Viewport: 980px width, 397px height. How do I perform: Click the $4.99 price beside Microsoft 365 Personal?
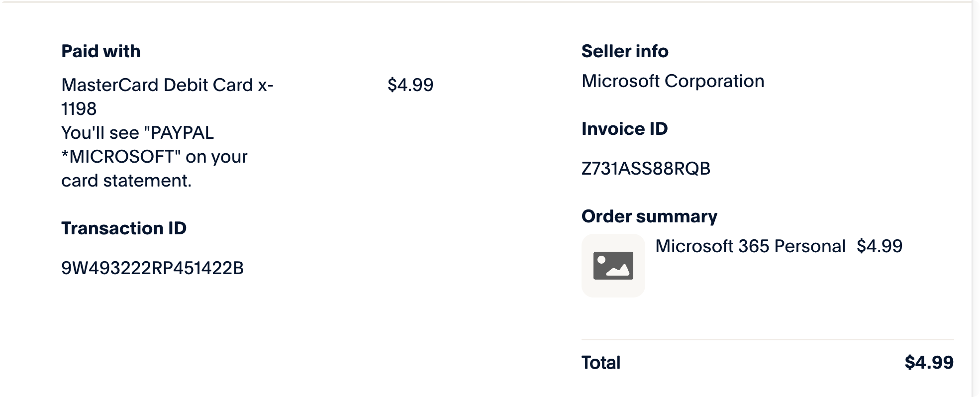pos(879,246)
